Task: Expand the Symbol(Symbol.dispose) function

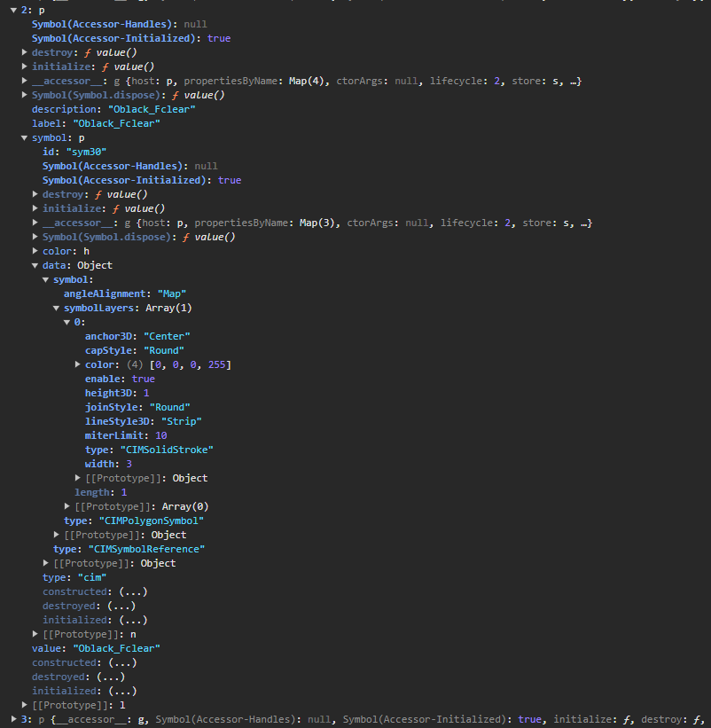Action: coord(25,95)
